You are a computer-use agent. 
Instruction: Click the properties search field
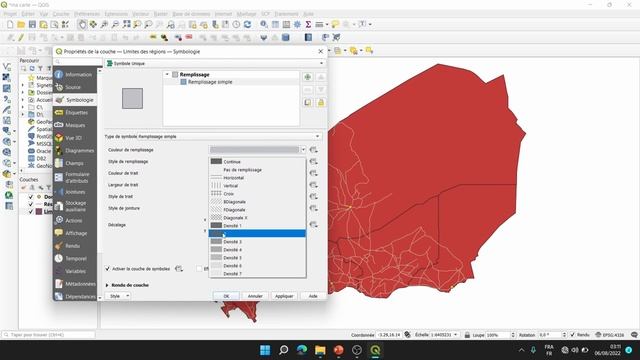point(78,62)
